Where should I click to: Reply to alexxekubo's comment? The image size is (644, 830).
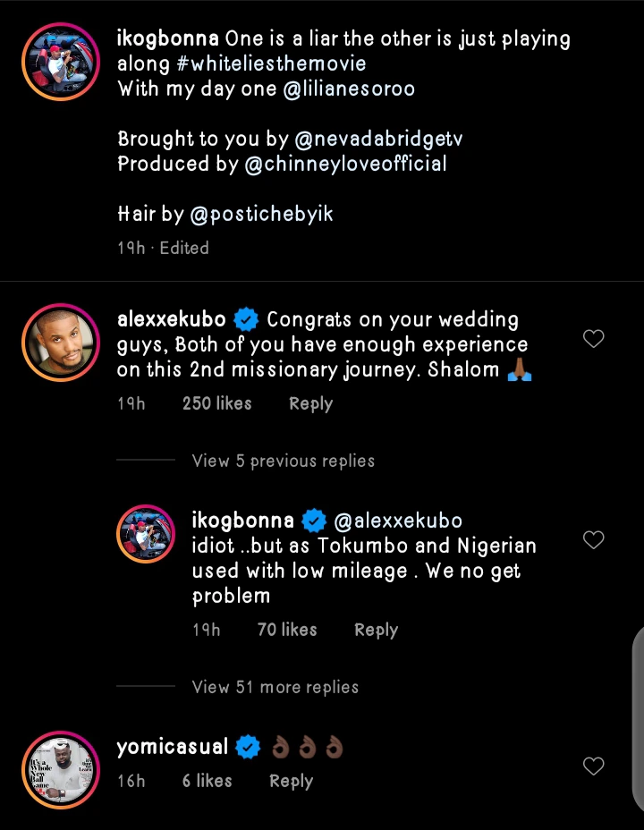(x=310, y=403)
